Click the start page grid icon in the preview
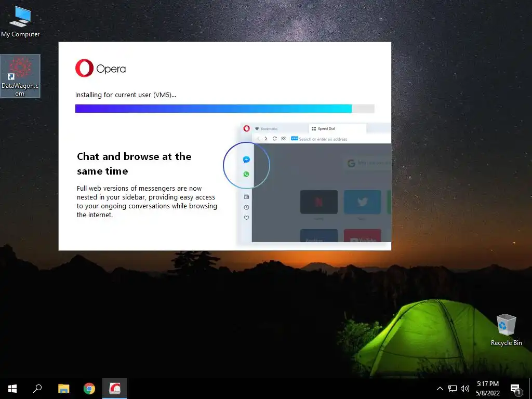532x399 pixels. (283, 138)
